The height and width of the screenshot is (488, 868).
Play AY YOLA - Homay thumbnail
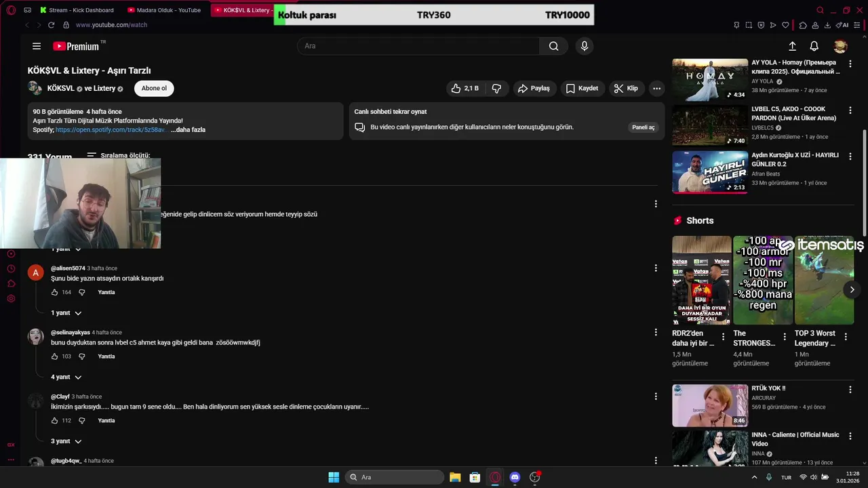[710, 79]
